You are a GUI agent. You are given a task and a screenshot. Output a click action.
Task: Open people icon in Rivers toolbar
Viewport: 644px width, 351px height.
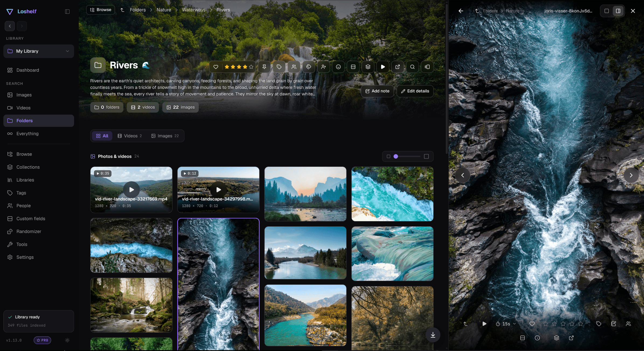pos(294,67)
